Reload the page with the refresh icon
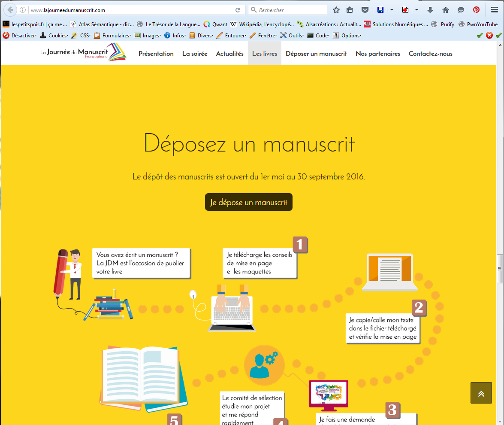The image size is (504, 425). pos(238,10)
